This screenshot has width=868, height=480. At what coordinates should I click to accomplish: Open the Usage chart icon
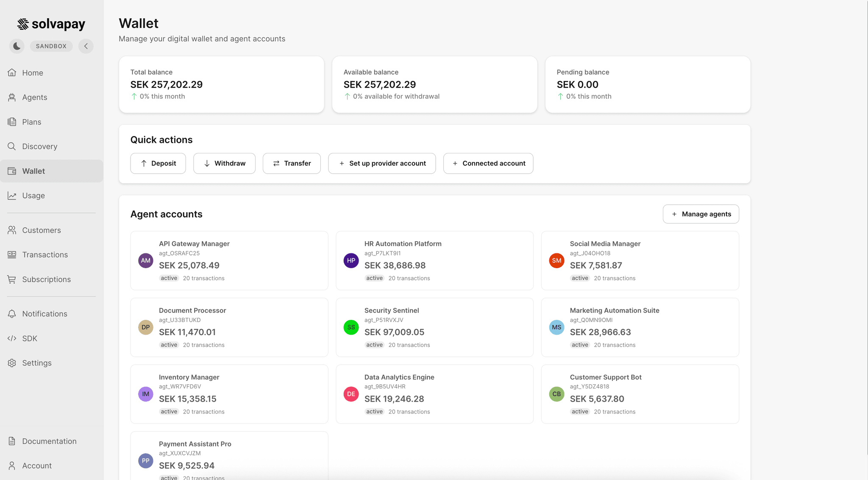pyautogui.click(x=12, y=195)
